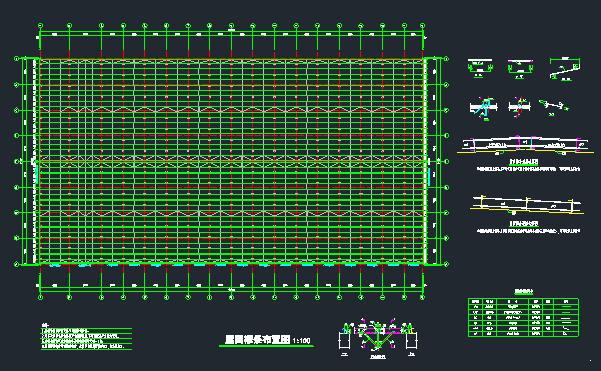Select the uppermost left-side row axis bubble
The height and width of the screenshot is (371, 601).
[x=16, y=59]
